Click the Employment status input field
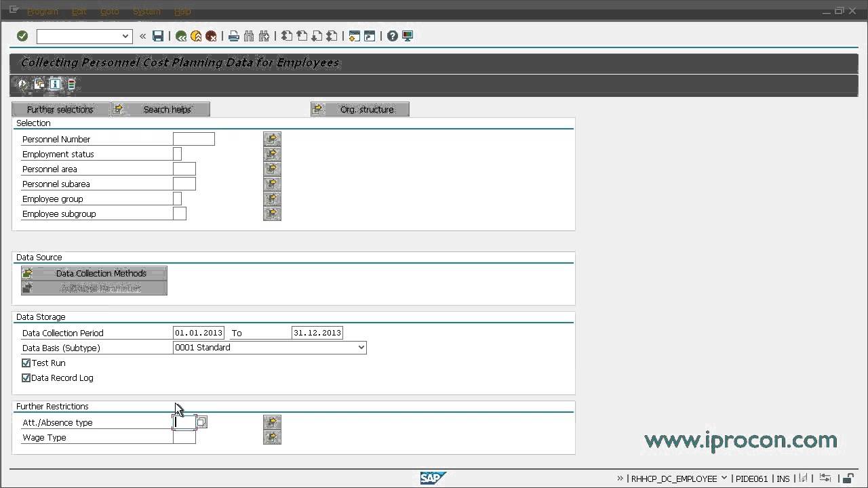 coord(178,154)
